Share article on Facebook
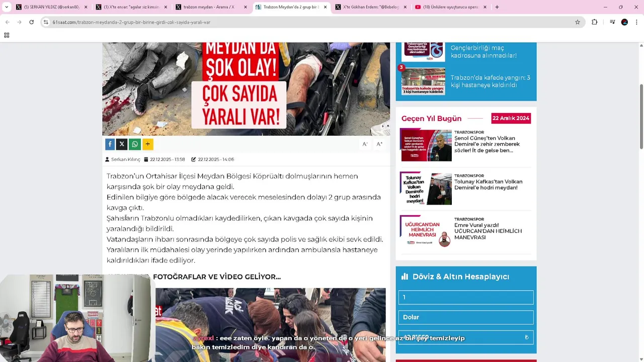644x362 pixels. pos(110,144)
